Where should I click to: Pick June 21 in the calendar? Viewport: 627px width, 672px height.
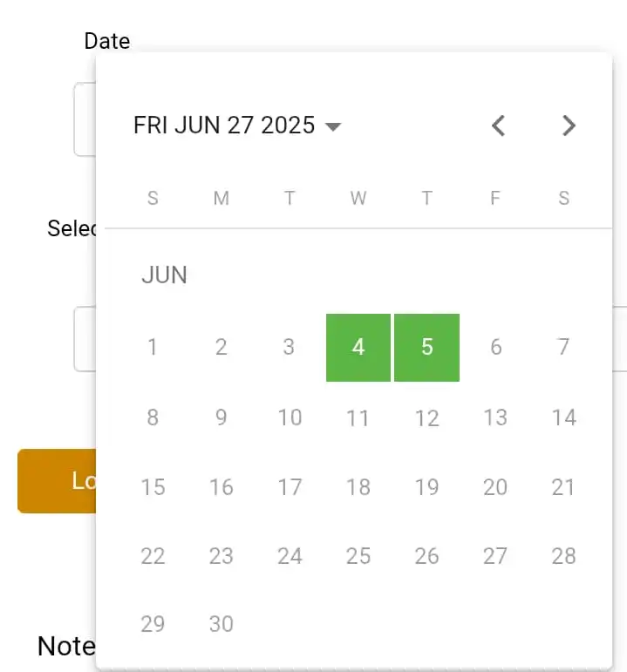[x=563, y=487]
